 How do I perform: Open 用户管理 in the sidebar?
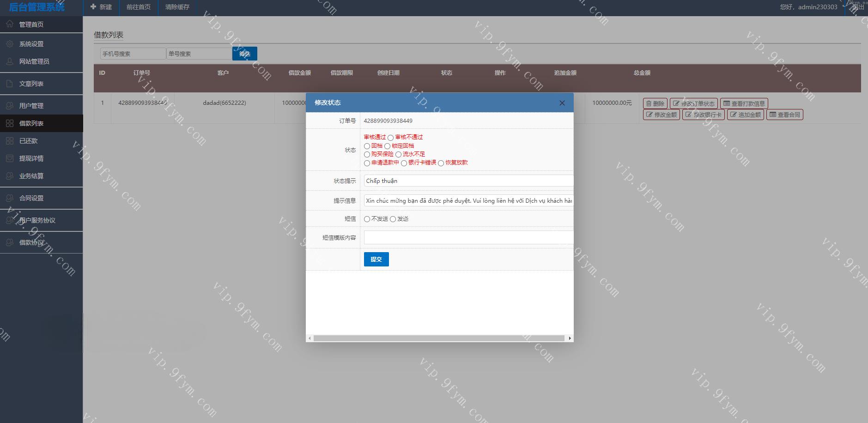[x=31, y=106]
